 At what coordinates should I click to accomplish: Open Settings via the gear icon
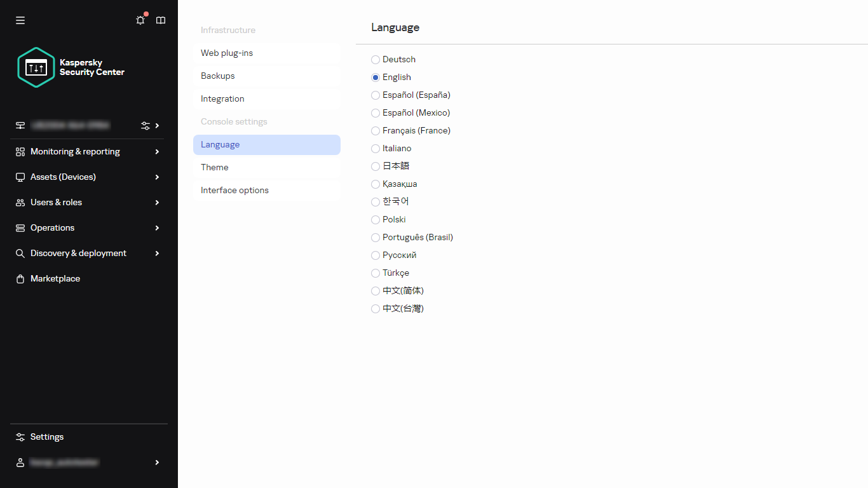point(20,437)
